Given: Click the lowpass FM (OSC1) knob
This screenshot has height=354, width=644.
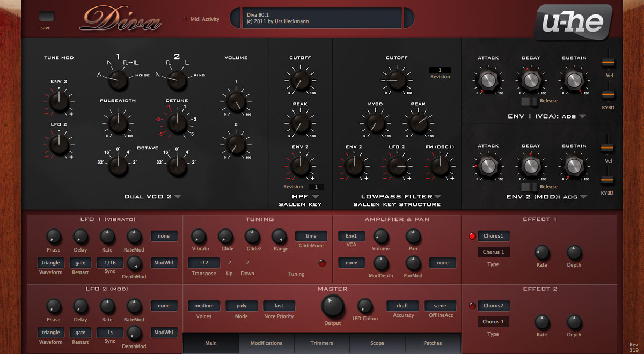Looking at the screenshot, I should (x=440, y=166).
